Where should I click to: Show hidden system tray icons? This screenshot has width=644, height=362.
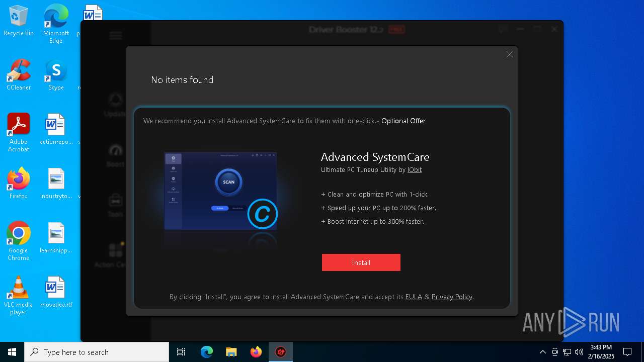[542, 352]
